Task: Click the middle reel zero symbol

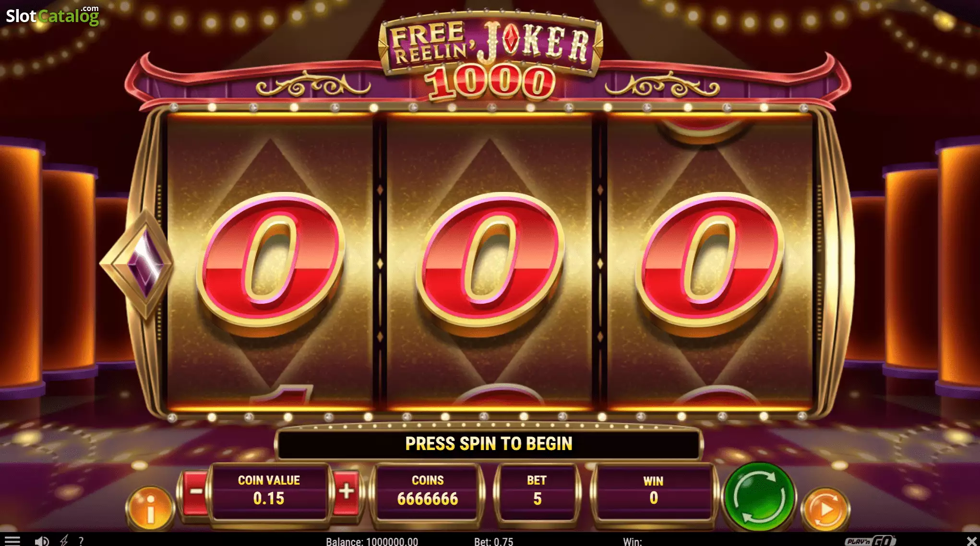Action: point(490,263)
